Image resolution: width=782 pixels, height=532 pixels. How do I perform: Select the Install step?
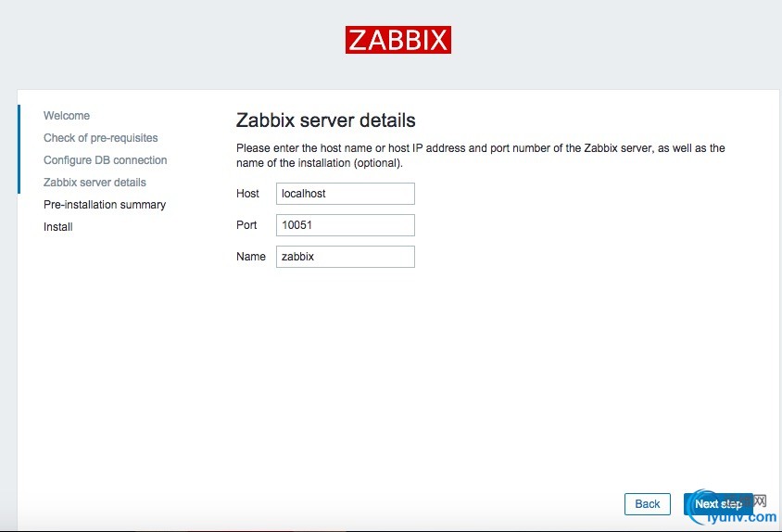[x=57, y=226]
